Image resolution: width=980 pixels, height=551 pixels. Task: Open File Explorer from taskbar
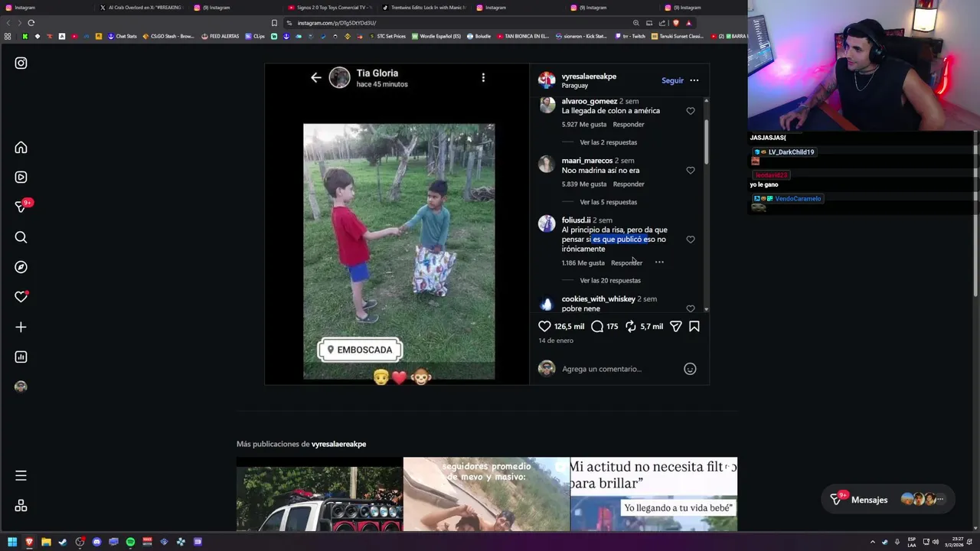(x=46, y=542)
